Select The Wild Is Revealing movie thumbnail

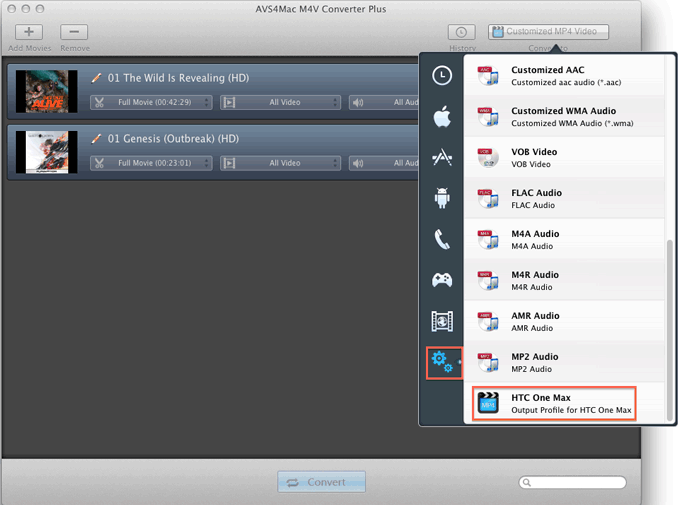[47, 92]
